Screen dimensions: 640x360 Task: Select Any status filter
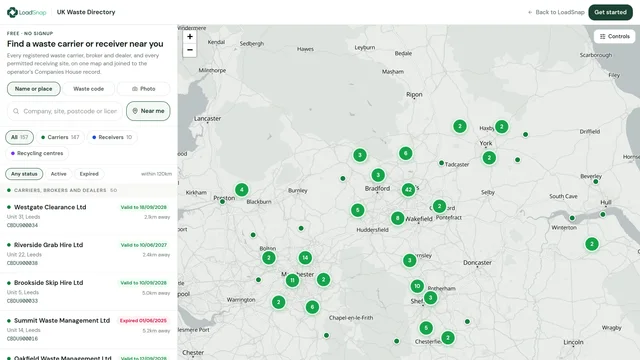(24, 174)
